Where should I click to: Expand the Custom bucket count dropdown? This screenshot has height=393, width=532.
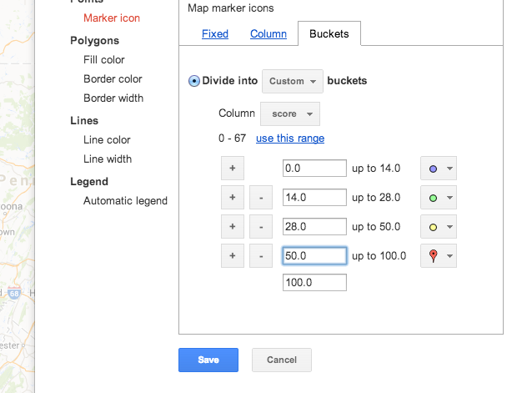(x=293, y=82)
